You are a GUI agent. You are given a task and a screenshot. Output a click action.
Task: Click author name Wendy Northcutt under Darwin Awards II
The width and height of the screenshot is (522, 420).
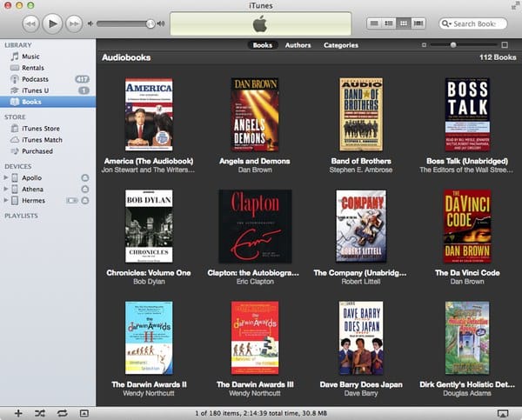point(149,393)
